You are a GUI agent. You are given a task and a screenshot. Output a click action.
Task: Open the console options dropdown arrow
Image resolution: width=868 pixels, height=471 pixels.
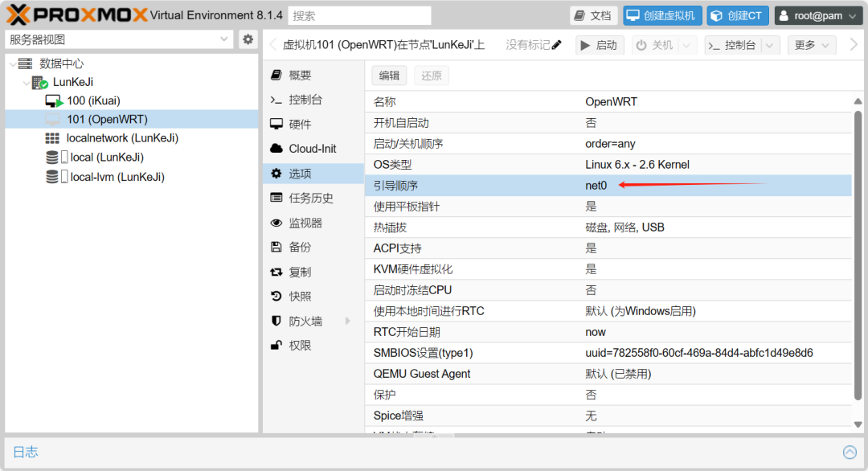click(x=769, y=45)
